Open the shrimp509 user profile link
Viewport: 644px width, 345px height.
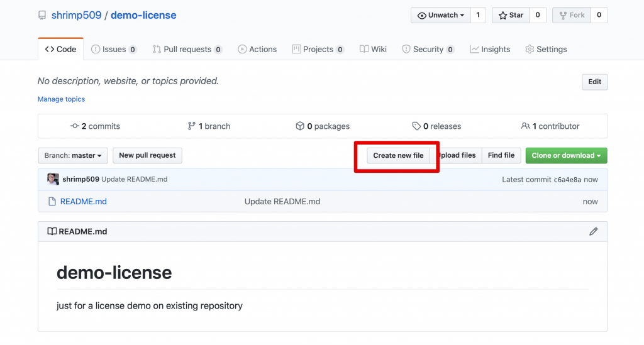(76, 15)
